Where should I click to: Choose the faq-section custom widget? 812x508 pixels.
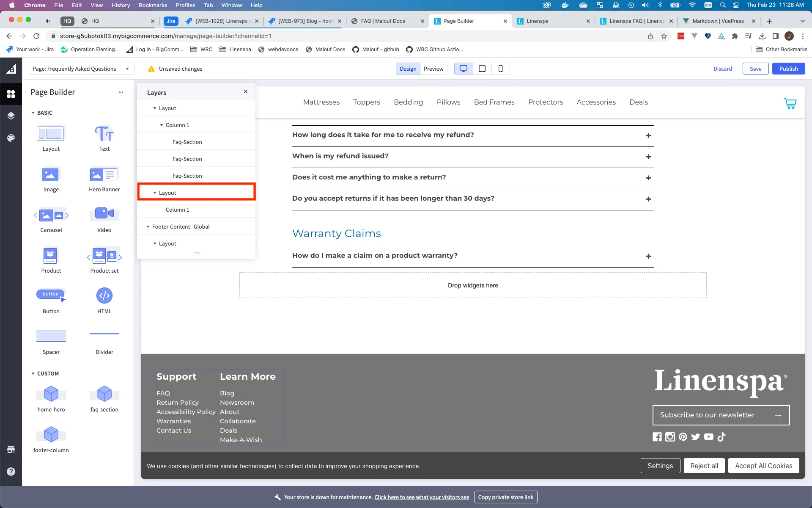pos(104,395)
